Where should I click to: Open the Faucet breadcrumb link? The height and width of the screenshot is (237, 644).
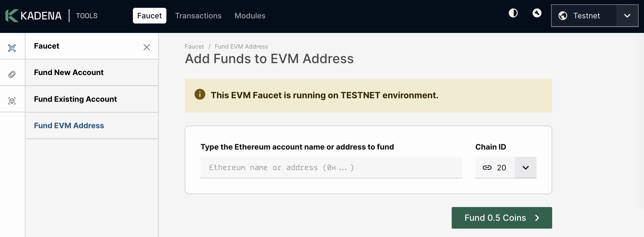(194, 46)
